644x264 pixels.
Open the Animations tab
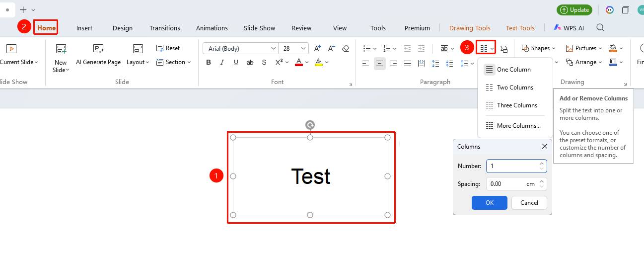[x=212, y=28]
